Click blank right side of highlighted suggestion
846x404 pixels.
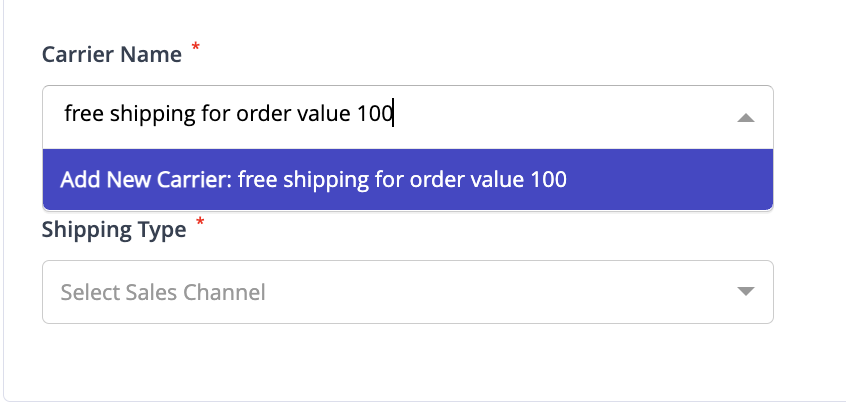[669, 180]
